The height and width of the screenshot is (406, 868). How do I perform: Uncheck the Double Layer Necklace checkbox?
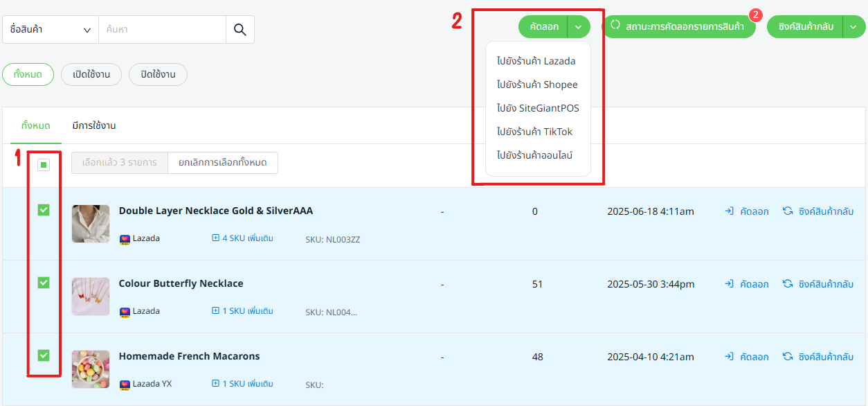tap(44, 210)
